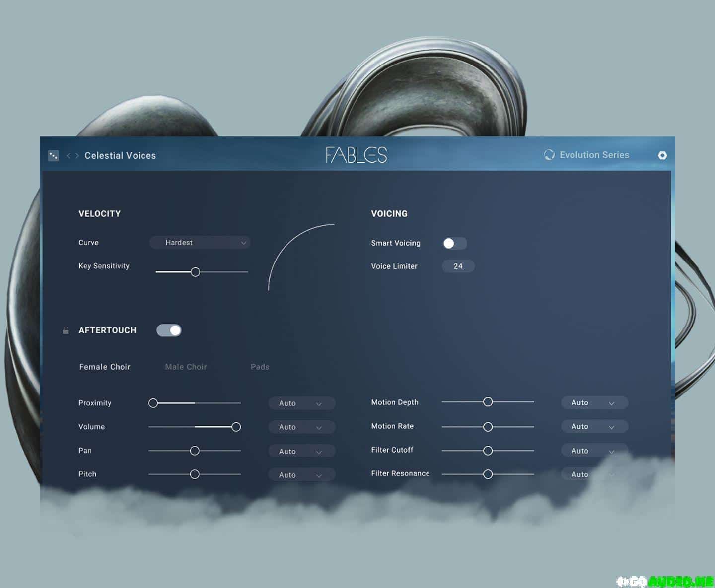Disable the Aftertouch switch

(169, 330)
